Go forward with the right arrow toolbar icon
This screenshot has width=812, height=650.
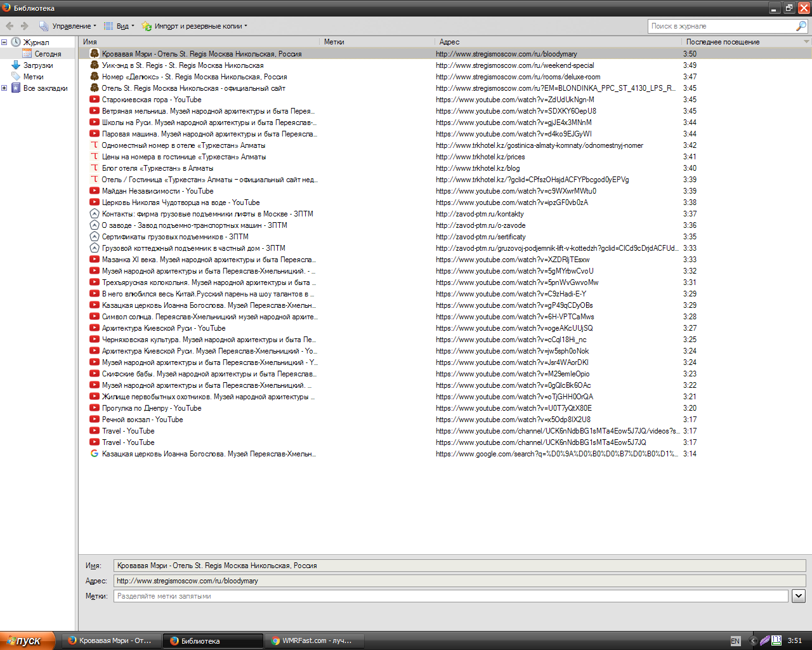click(x=25, y=26)
